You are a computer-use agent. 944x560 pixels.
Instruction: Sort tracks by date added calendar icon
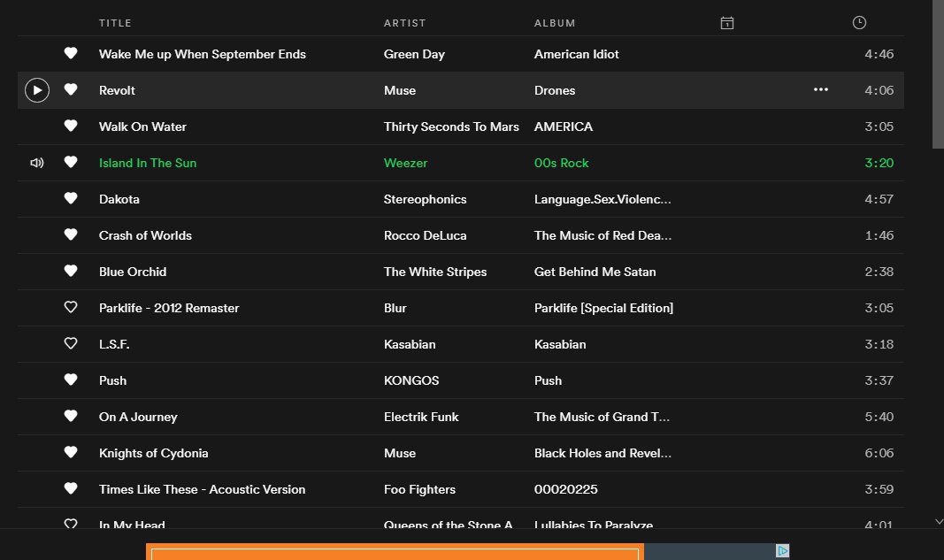pyautogui.click(x=726, y=23)
